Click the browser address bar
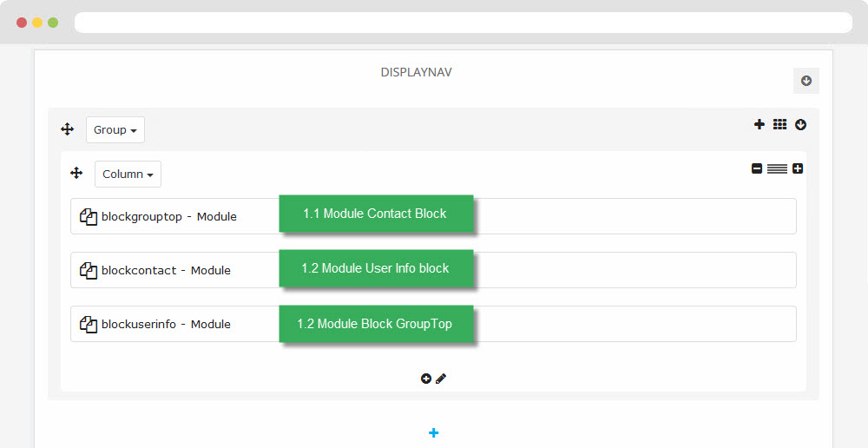 point(464,23)
